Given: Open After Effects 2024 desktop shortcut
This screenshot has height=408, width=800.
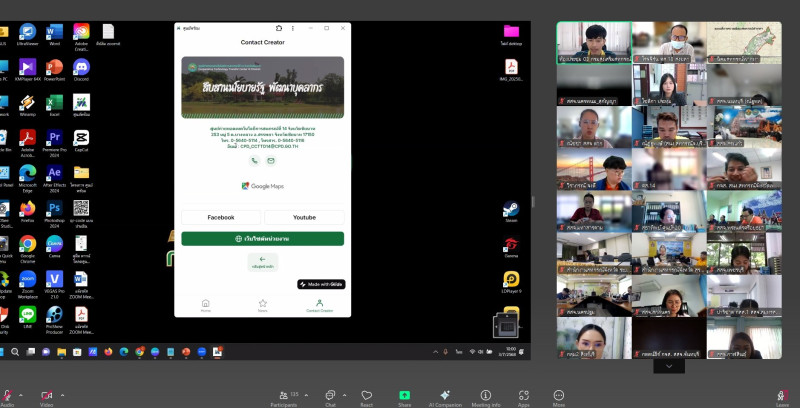Looking at the screenshot, I should coord(55,178).
